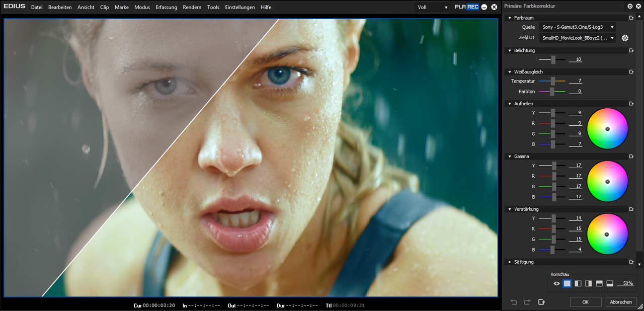This screenshot has width=644, height=311.
Task: Click the Gamma section reset icon
Action: [631, 157]
